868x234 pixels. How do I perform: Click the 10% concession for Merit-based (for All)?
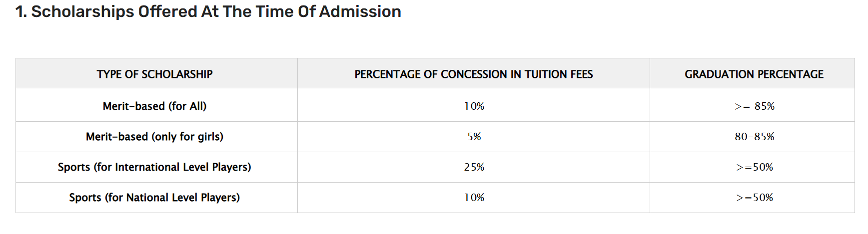tap(474, 106)
